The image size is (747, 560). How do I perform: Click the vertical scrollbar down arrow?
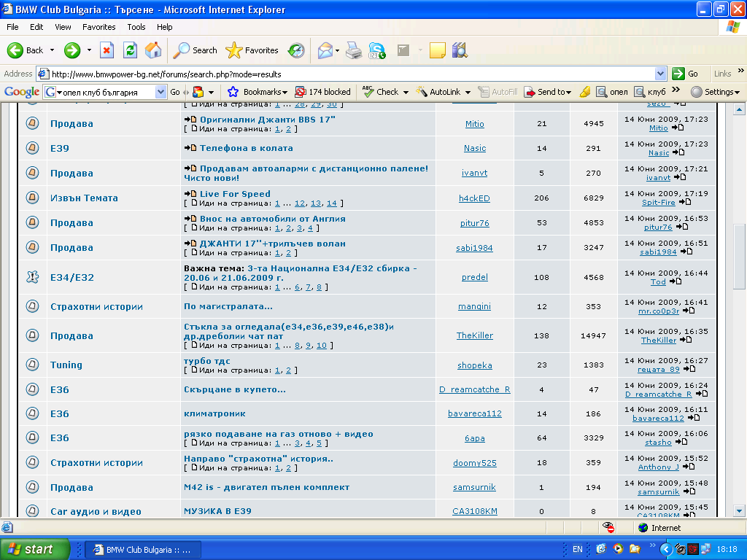point(739,511)
